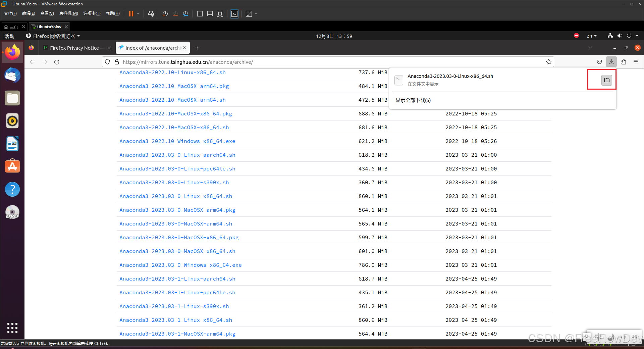
Task: Click the Firefox extensions icon
Action: (624, 62)
